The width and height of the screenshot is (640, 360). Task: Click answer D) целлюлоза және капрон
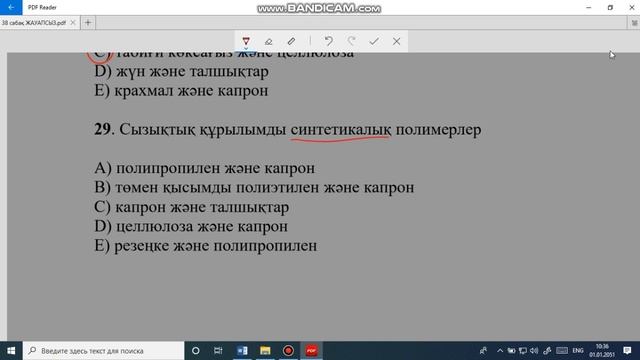pyautogui.click(x=191, y=227)
